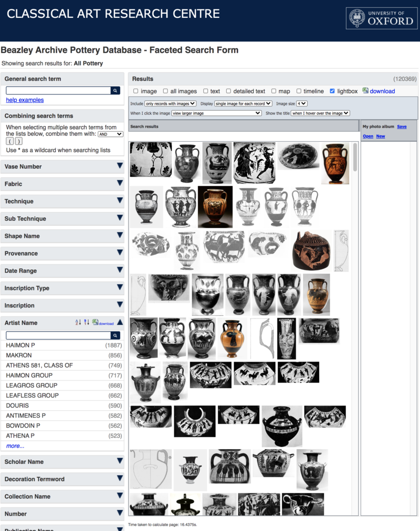Sort Artist Name list alphabetically A-Z
The image size is (420, 531).
(x=78, y=322)
